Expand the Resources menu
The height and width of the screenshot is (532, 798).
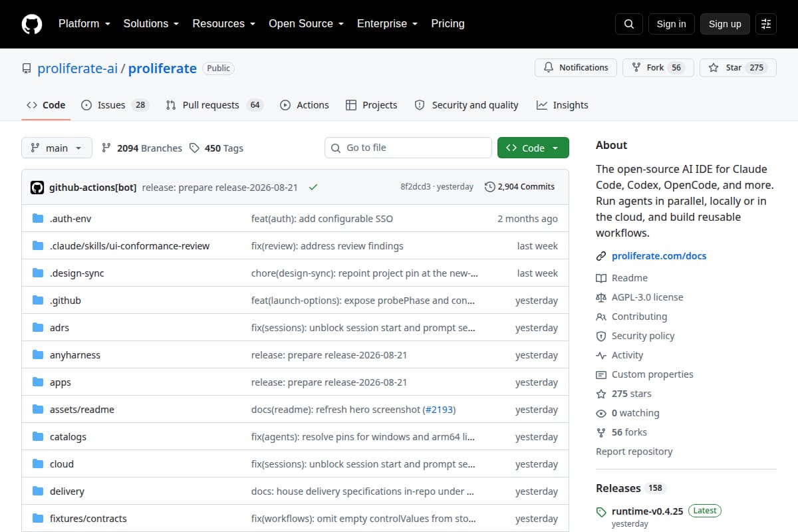pos(224,24)
